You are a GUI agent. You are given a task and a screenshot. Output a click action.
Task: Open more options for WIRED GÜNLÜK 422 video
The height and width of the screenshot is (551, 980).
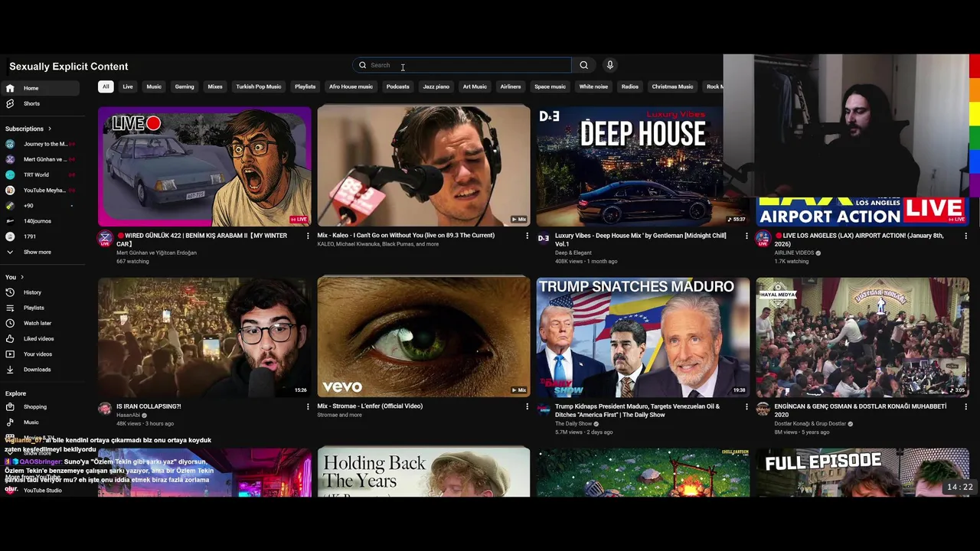[x=307, y=236]
